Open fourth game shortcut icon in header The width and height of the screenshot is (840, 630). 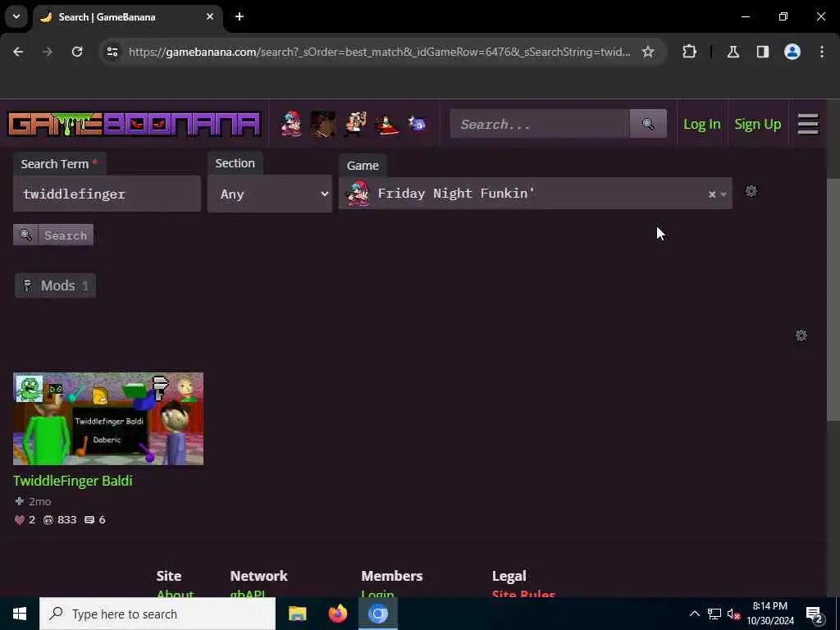click(386, 125)
